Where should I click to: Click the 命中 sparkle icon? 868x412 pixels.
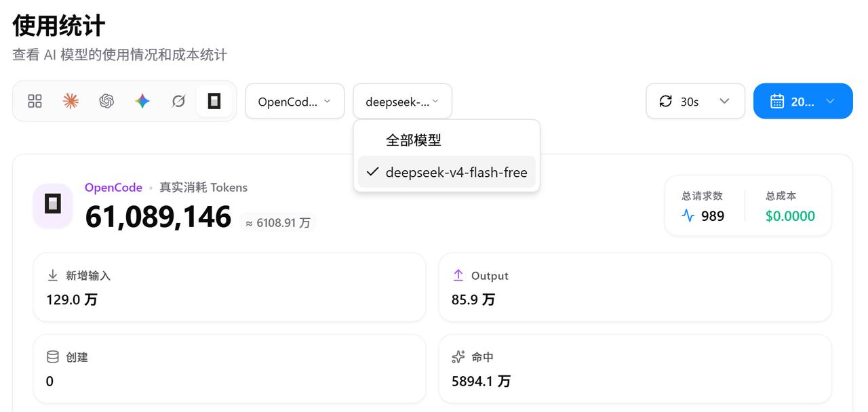point(458,356)
